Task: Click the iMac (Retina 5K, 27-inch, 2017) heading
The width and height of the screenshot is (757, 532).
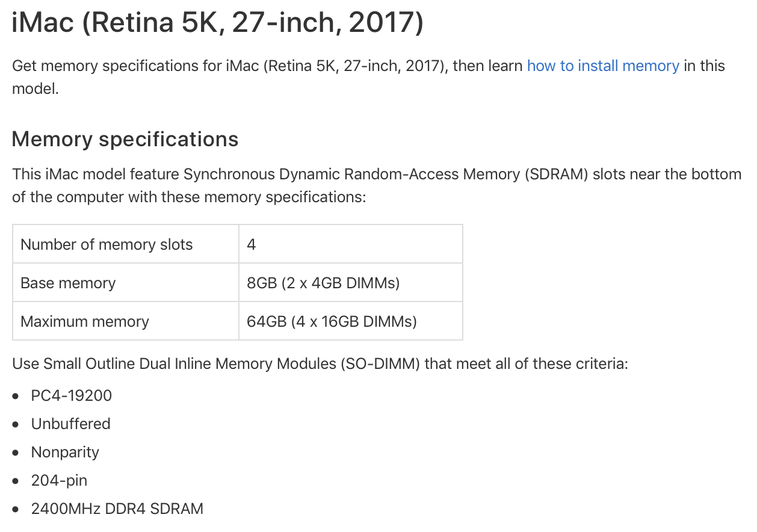Action: pos(218,23)
